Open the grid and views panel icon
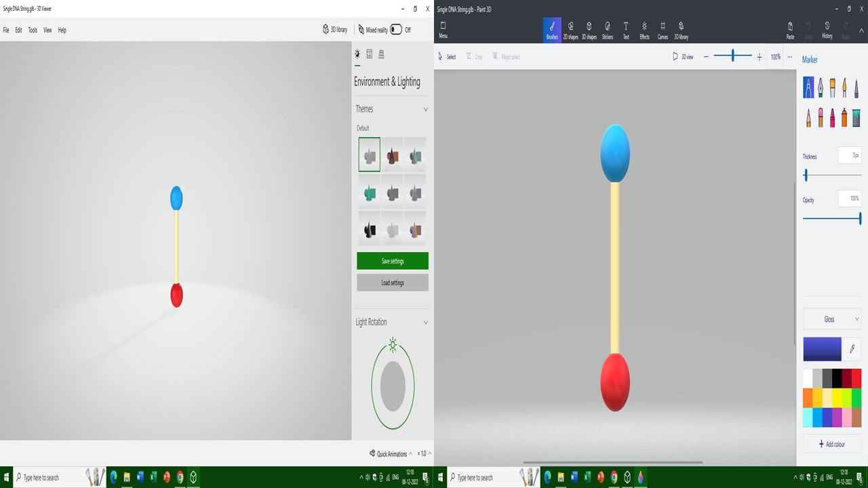Screen dimensions: 868x488 [381, 54]
